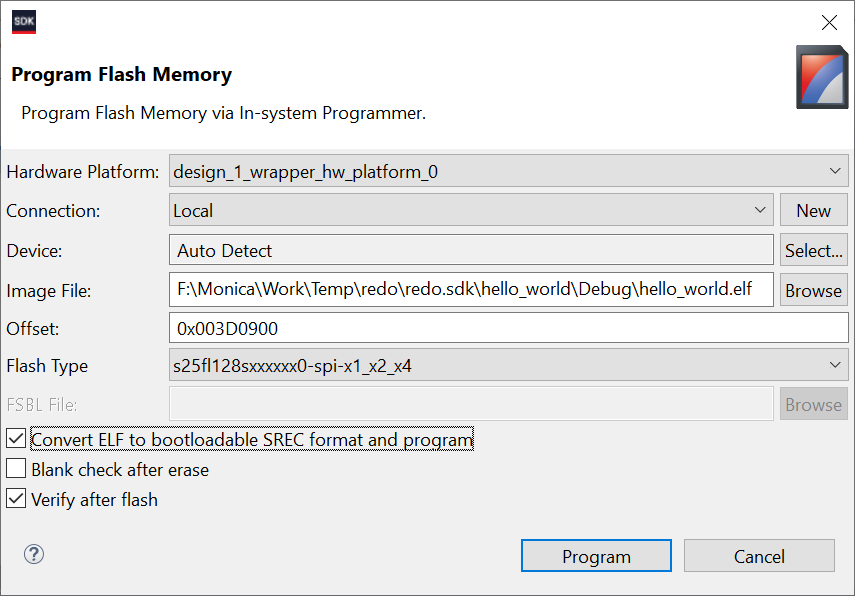Open the Hardware Platform dropdown
The height and width of the screenshot is (596, 855).
pyautogui.click(x=508, y=171)
